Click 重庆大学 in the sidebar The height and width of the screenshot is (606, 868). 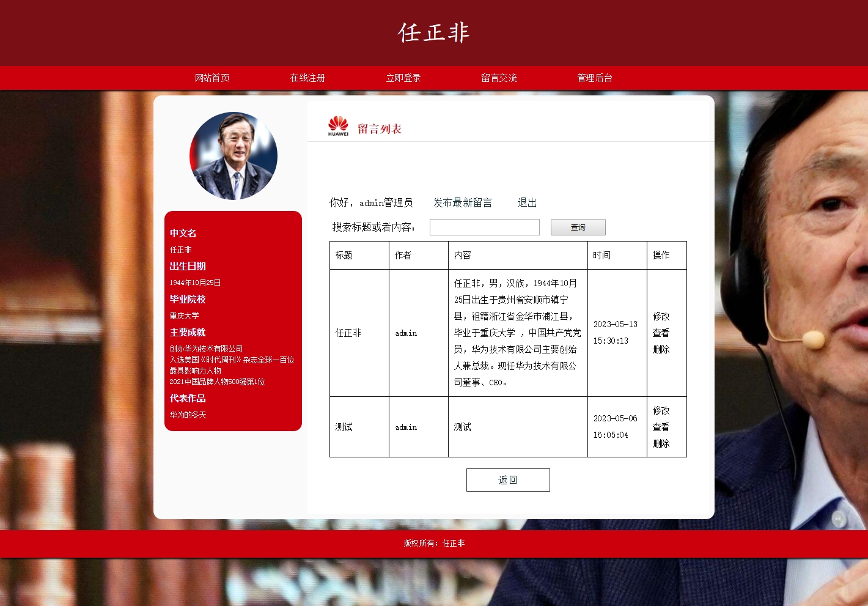184,316
